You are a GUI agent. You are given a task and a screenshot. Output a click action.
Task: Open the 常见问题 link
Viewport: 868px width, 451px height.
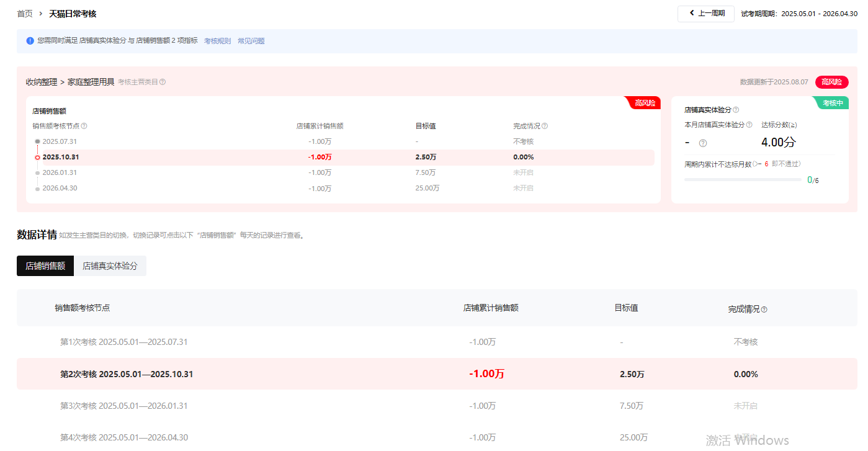251,41
